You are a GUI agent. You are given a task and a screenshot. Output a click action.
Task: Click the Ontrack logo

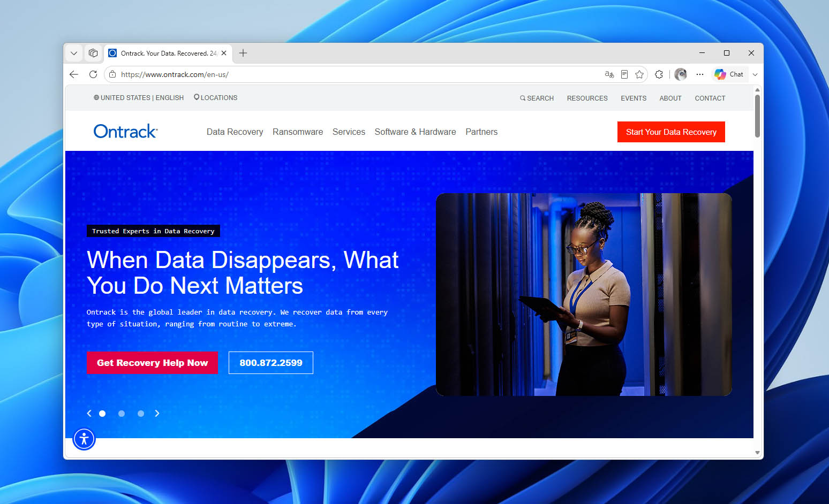[x=125, y=131]
